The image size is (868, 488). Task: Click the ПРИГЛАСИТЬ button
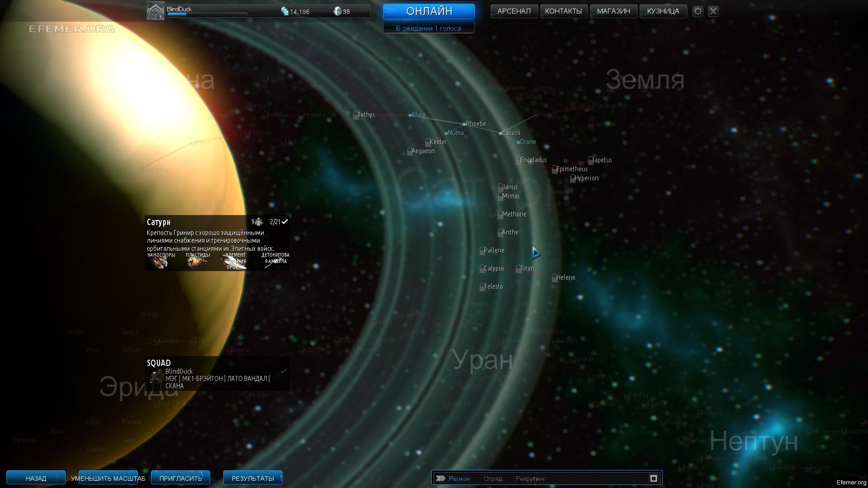[x=180, y=478]
